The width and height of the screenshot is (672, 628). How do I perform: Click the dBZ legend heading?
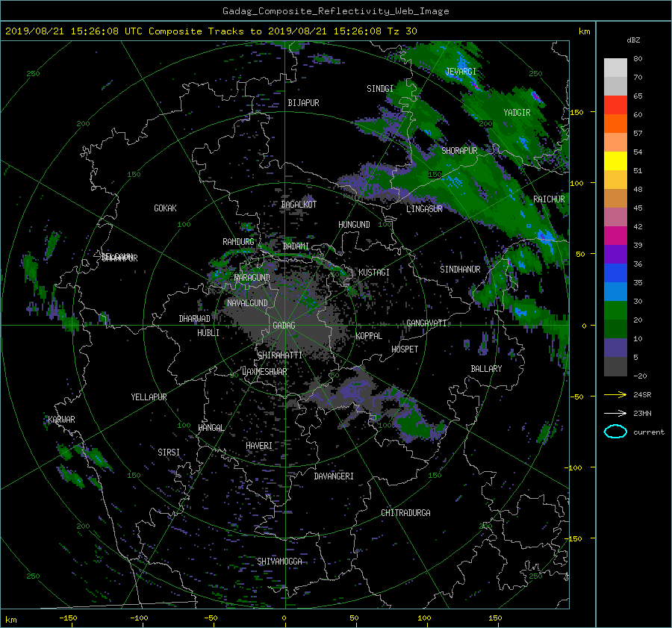633,40
